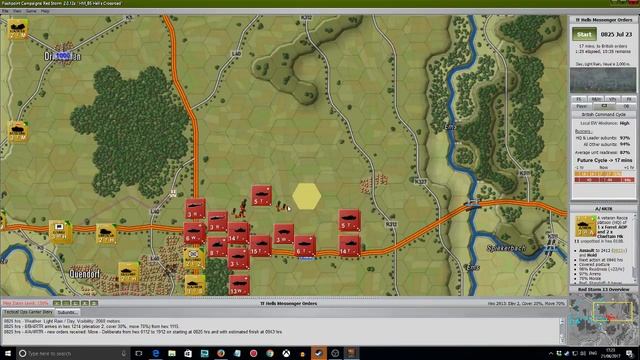Click the green Start button
The height and width of the screenshot is (360, 640).
click(x=584, y=34)
